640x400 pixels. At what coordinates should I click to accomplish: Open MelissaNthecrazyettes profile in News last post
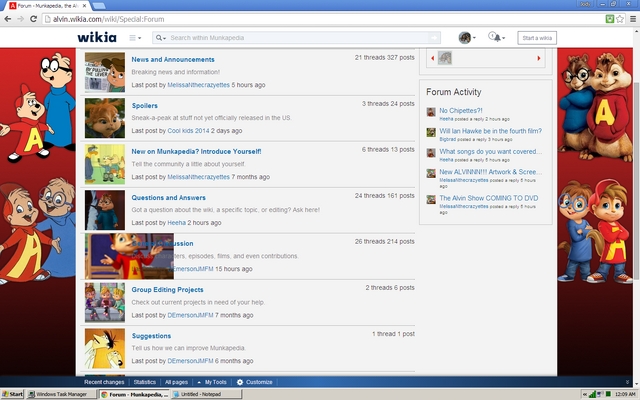[198, 85]
